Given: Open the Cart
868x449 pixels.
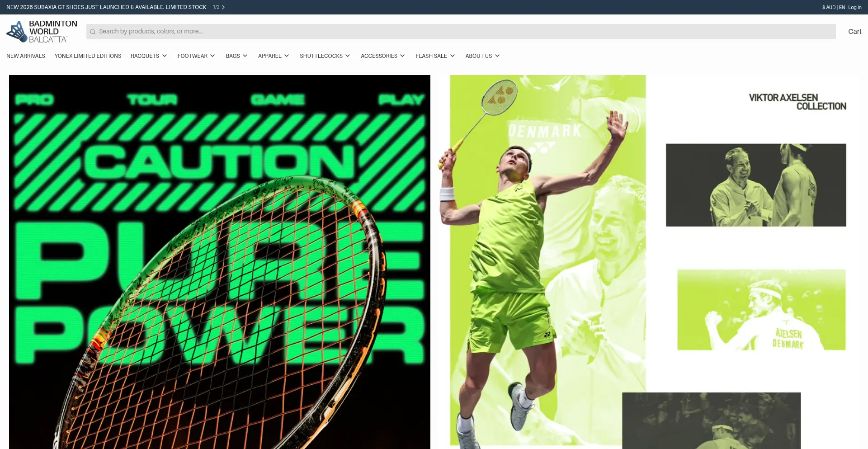Looking at the screenshot, I should 854,31.
